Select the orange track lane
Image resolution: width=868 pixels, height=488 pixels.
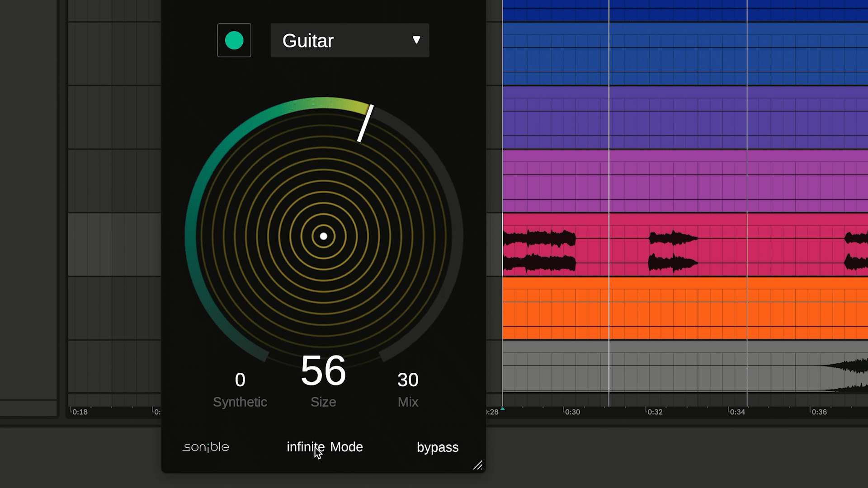click(685, 308)
